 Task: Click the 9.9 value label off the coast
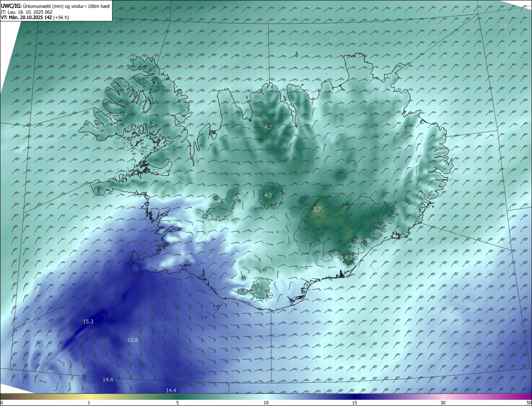click(375, 269)
